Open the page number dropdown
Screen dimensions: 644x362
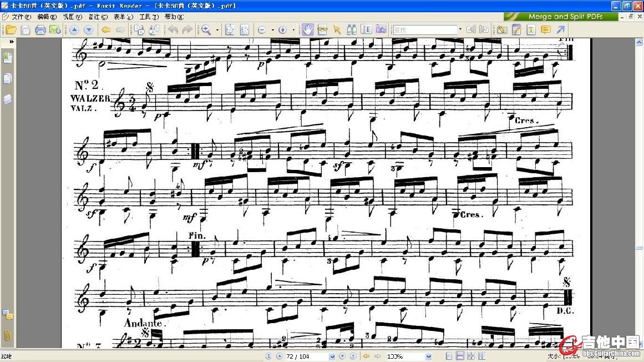332,356
